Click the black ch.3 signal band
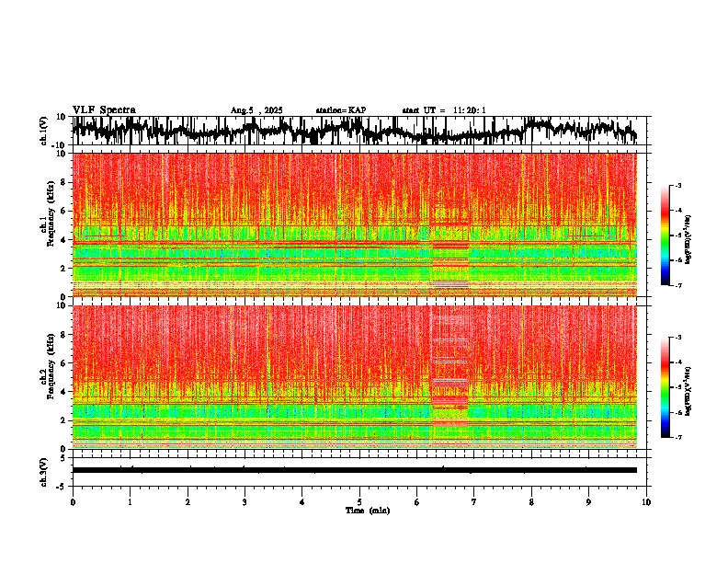This screenshot has height=563, width=728. click(x=355, y=470)
